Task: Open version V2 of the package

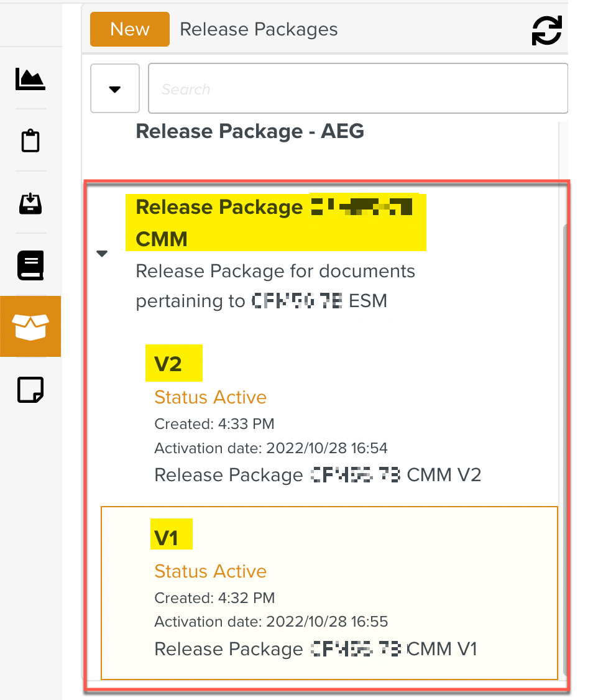Action: (x=168, y=364)
